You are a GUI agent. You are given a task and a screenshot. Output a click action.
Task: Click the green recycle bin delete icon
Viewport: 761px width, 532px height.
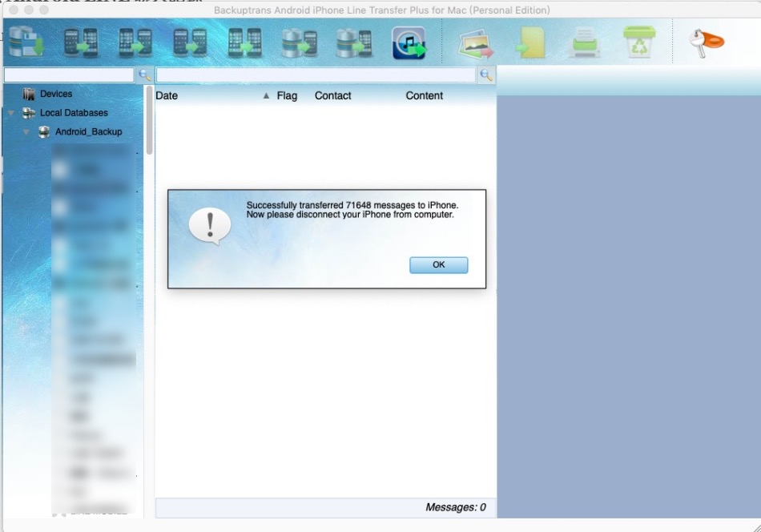639,42
